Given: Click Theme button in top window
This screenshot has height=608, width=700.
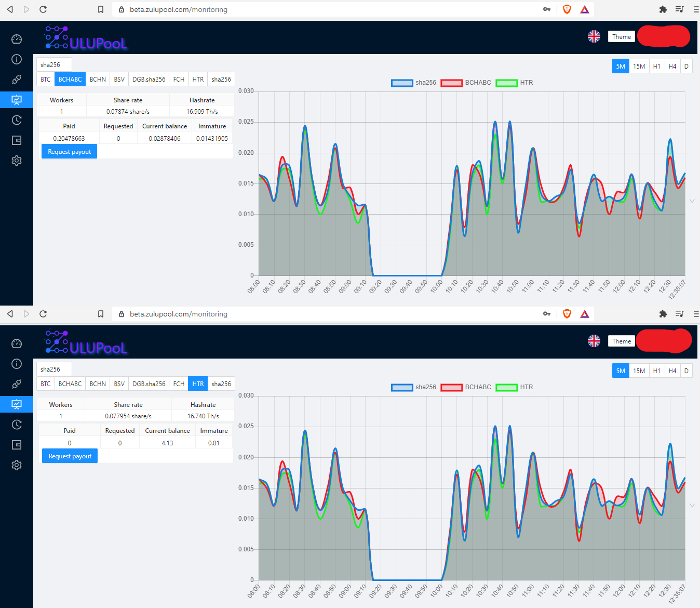Looking at the screenshot, I should pos(622,36).
